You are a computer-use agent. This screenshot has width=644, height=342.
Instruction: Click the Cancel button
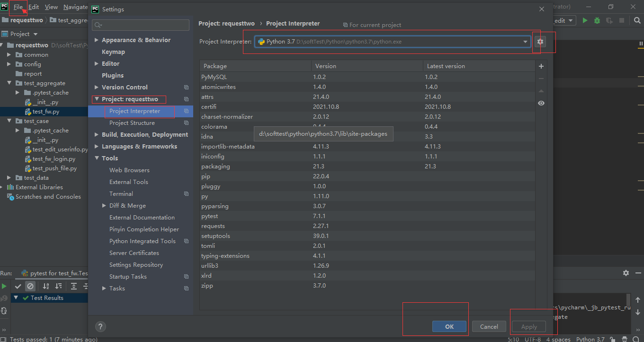[x=489, y=326]
